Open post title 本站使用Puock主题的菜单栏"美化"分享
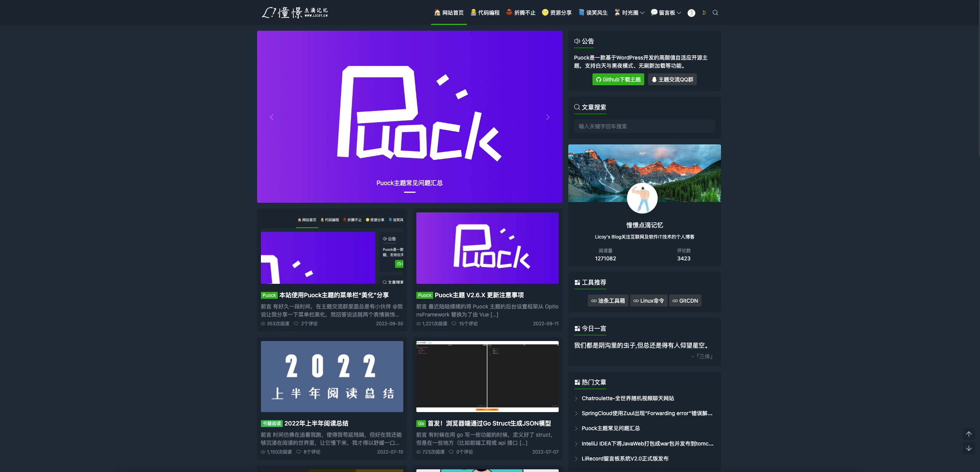Viewport: 980px width, 472px height. 334,295
